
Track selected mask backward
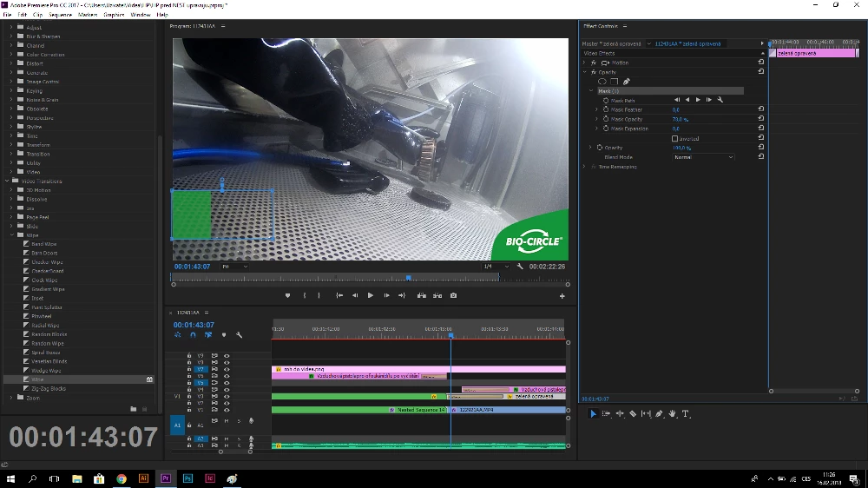(x=687, y=100)
